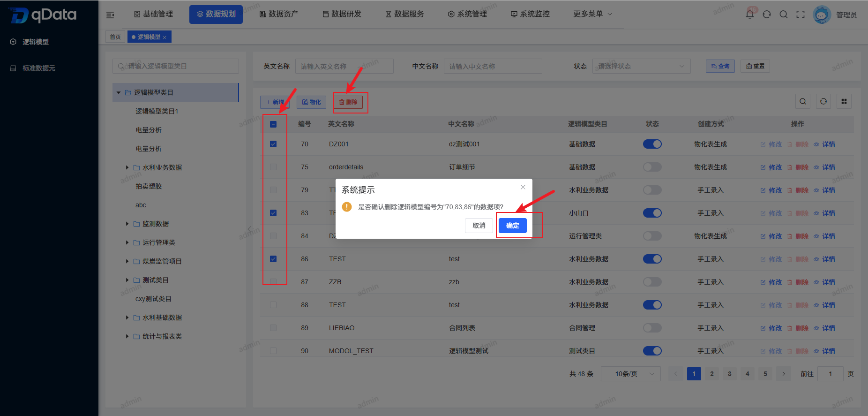This screenshot has height=416, width=868.
Task: View details of row 90 MODOL_TEST
Action: 824,351
